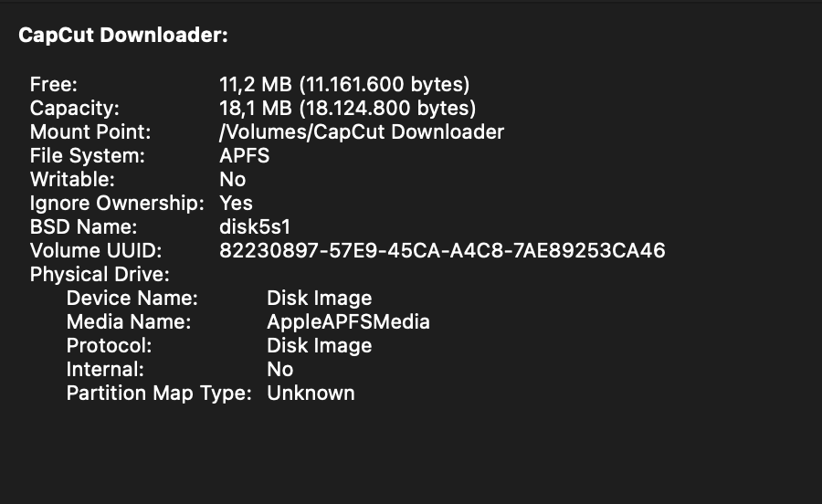Click the Protocol Disk Image value
The image size is (822, 504).
pyautogui.click(x=320, y=346)
